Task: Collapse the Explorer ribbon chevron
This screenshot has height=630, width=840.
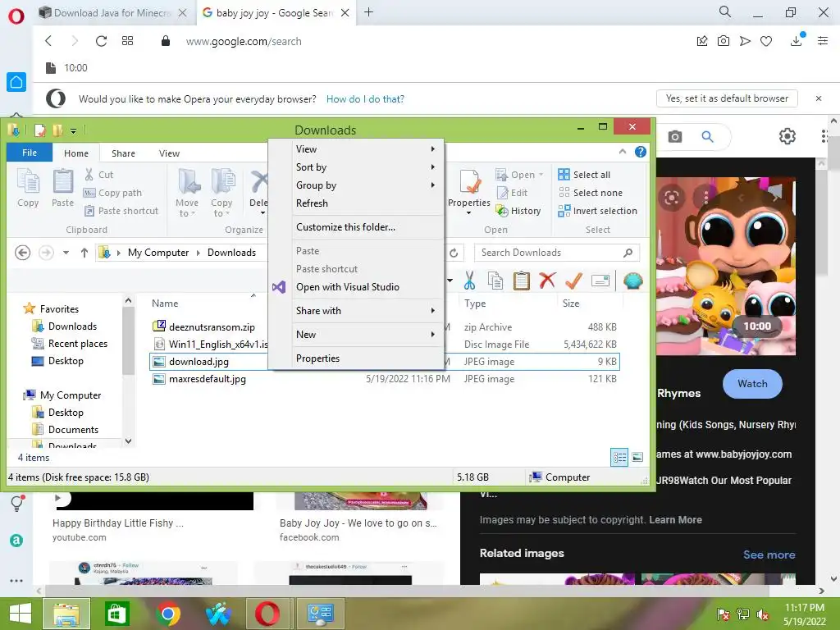Action: point(623,152)
